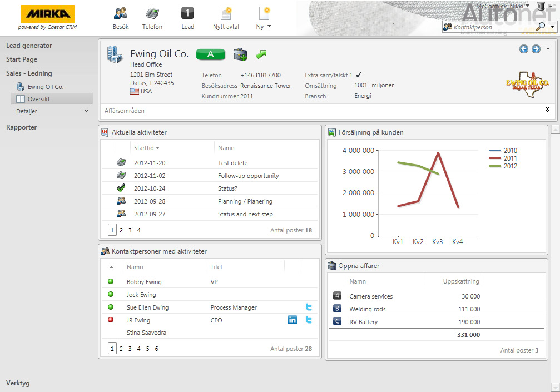
Task: Go to page 4 of Aktuella aktiviteter
Action: (x=138, y=230)
